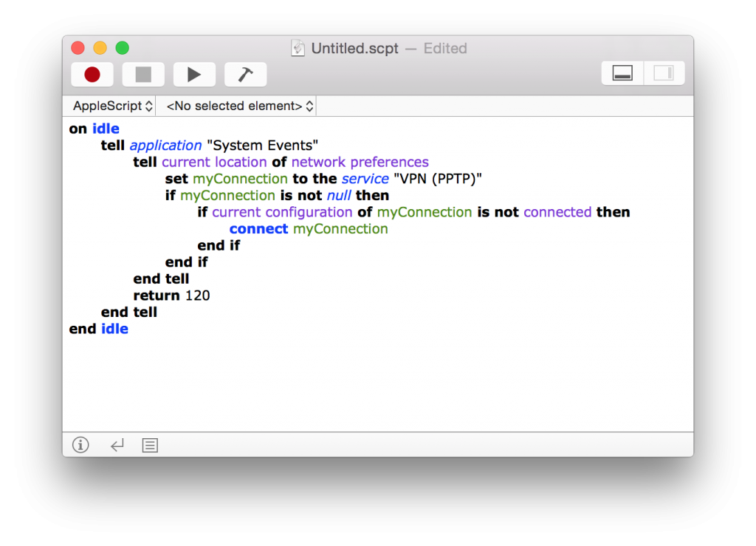The width and height of the screenshot is (756, 546).
Task: Open the AppleScript language dropdown
Action: 113,106
